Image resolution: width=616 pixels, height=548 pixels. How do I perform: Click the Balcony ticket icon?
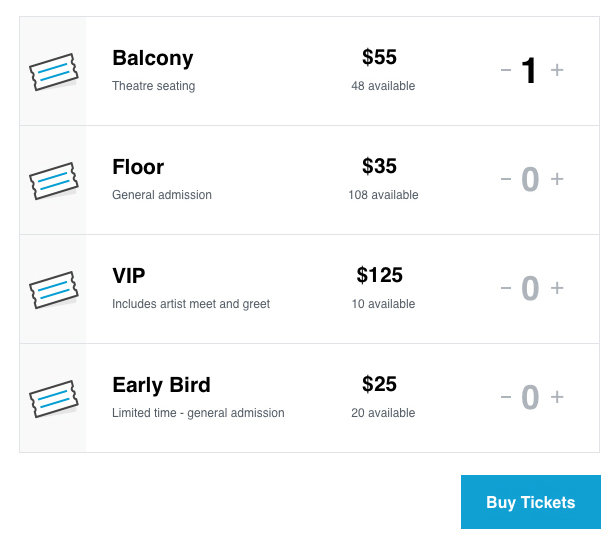pos(54,72)
